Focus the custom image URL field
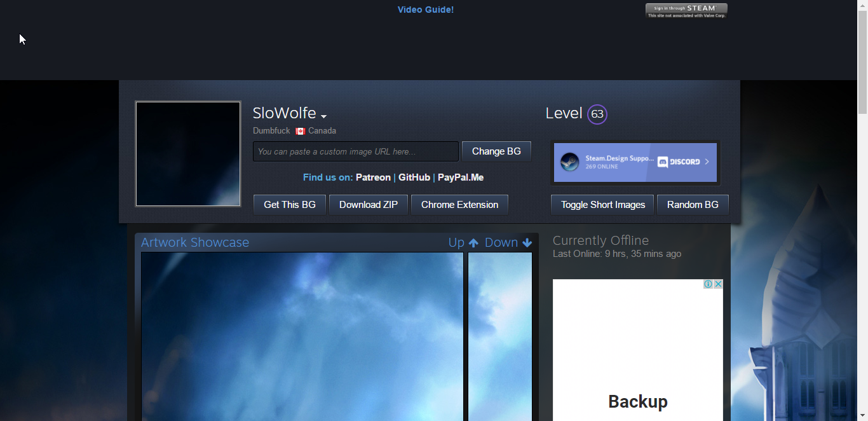 pyautogui.click(x=355, y=151)
